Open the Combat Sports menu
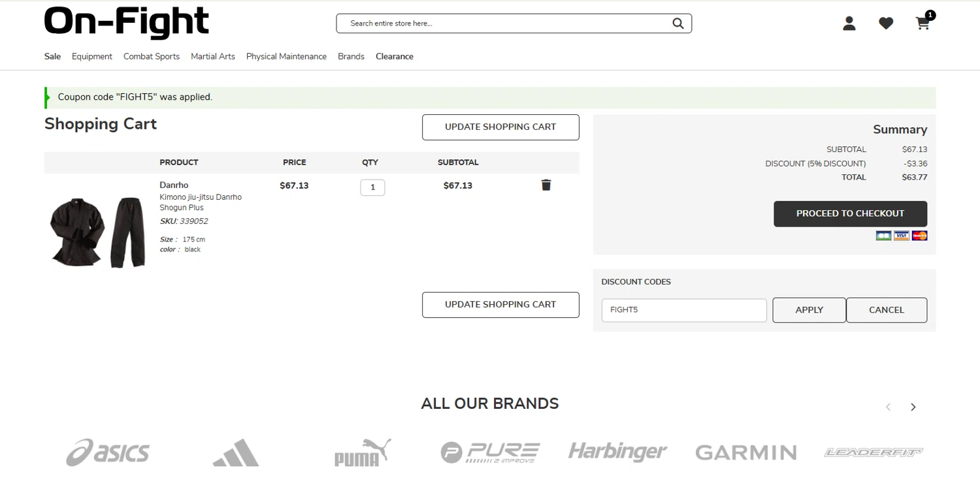This screenshot has width=980, height=478. (152, 56)
